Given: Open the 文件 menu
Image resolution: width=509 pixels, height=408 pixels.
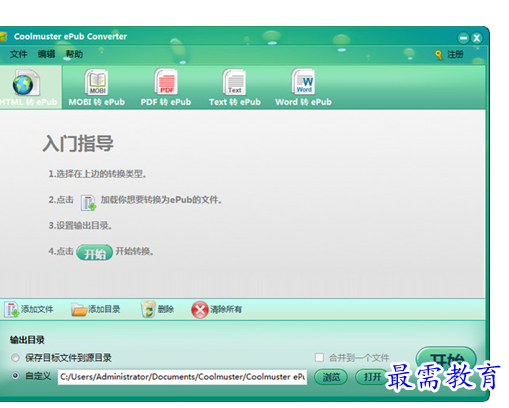Looking at the screenshot, I should coord(18,54).
